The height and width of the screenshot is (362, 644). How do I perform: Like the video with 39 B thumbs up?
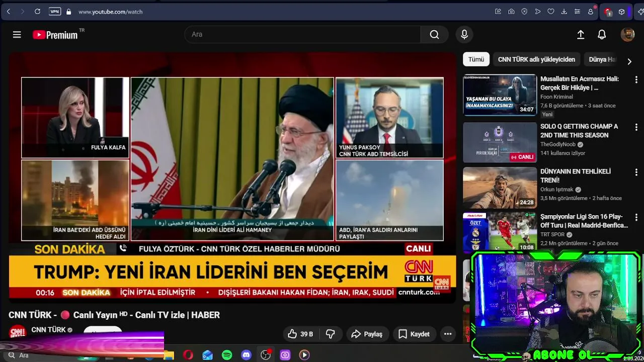pos(300,334)
